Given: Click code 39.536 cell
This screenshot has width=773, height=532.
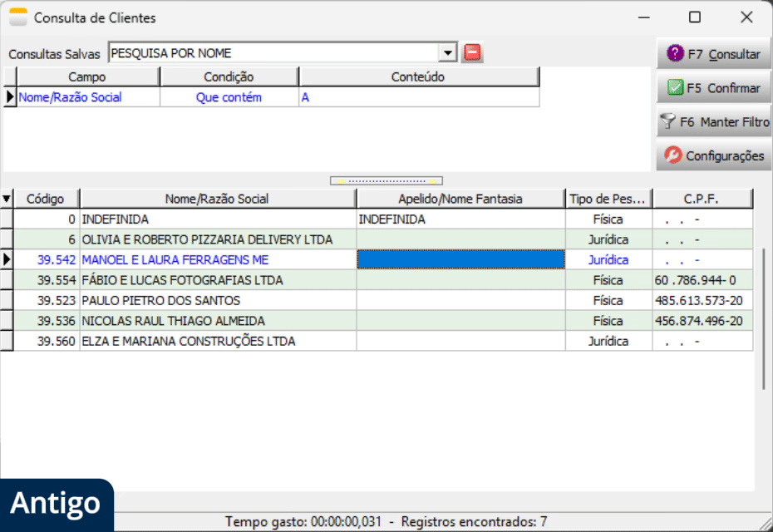Looking at the screenshot, I should tap(47, 321).
